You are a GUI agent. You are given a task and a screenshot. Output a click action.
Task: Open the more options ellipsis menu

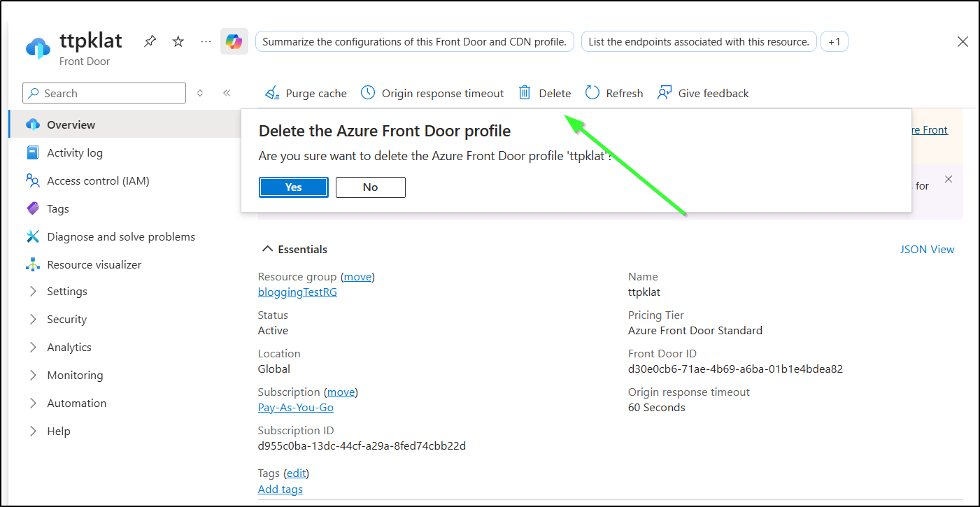tap(206, 42)
